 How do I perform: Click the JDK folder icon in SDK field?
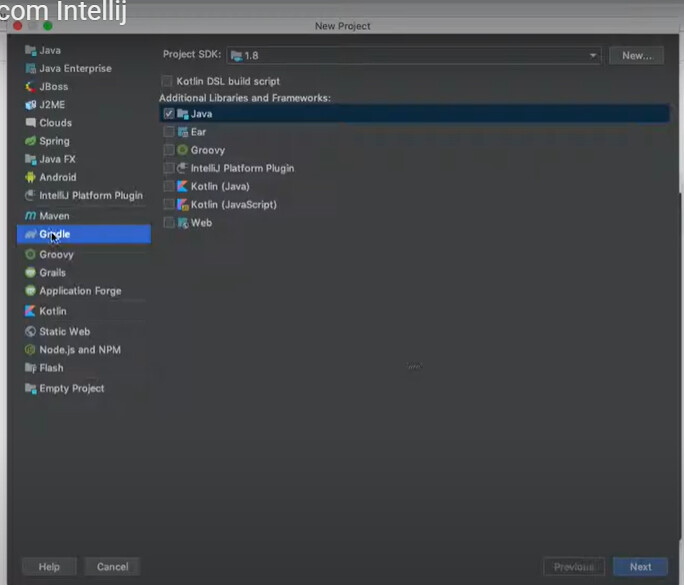[236, 56]
